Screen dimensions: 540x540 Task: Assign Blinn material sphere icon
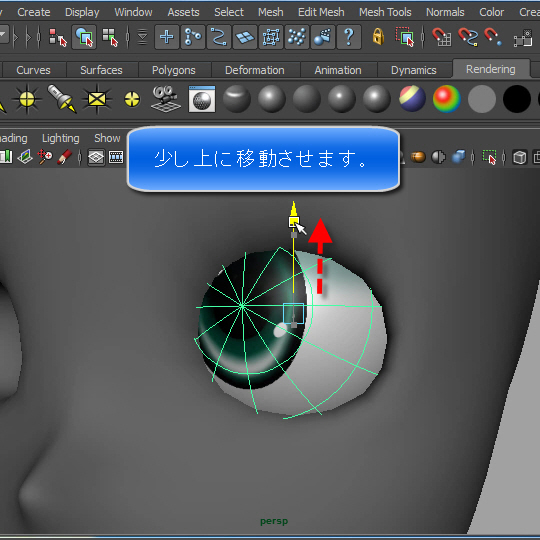pos(272,99)
